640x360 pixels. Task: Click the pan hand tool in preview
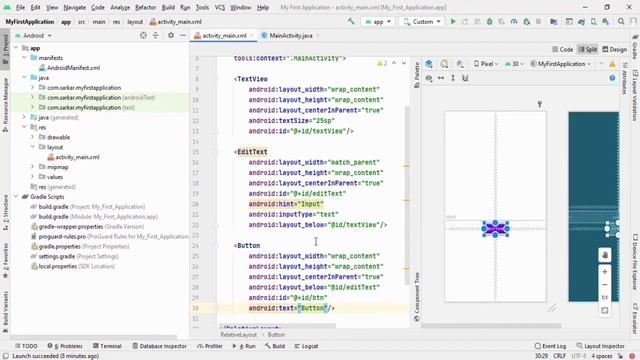click(604, 255)
